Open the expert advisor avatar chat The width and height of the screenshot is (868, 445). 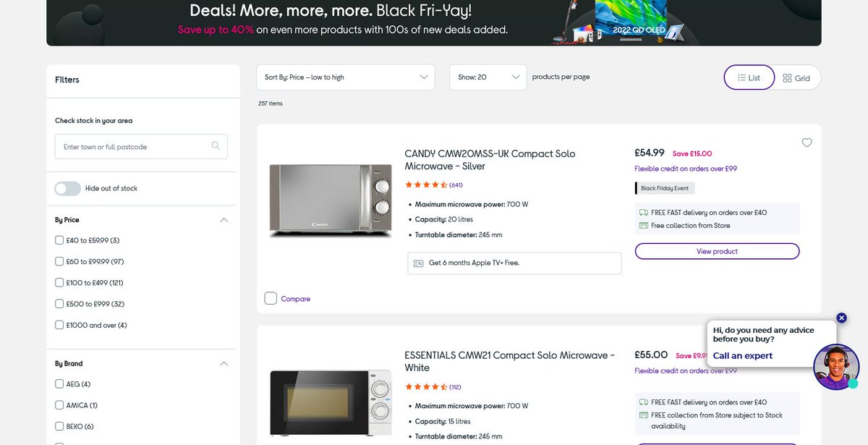coord(836,367)
